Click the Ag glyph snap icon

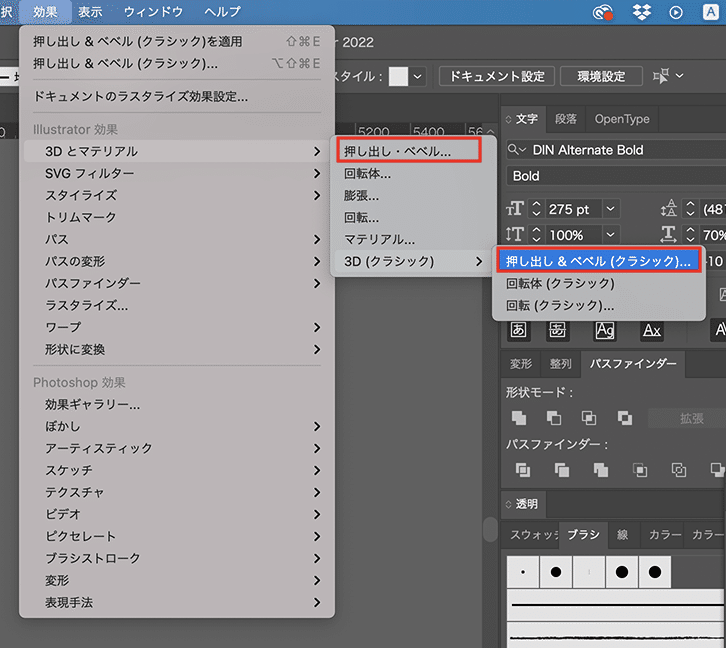(605, 330)
